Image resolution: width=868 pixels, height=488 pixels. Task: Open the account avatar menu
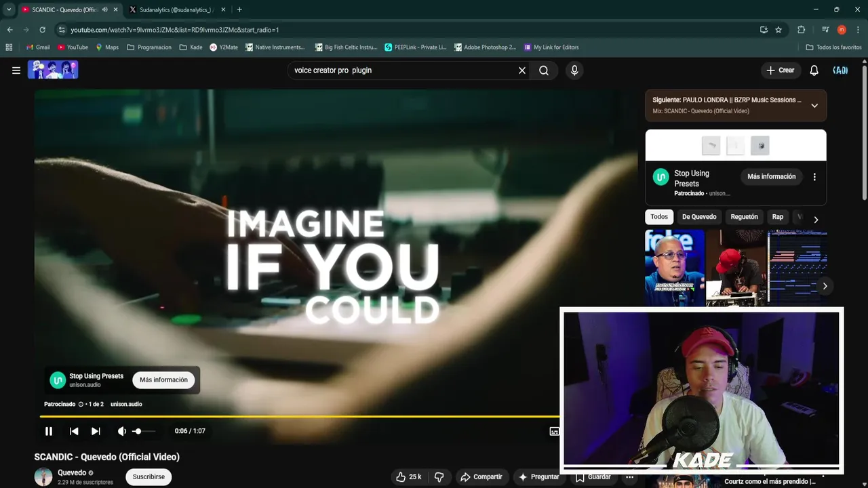pyautogui.click(x=840, y=70)
